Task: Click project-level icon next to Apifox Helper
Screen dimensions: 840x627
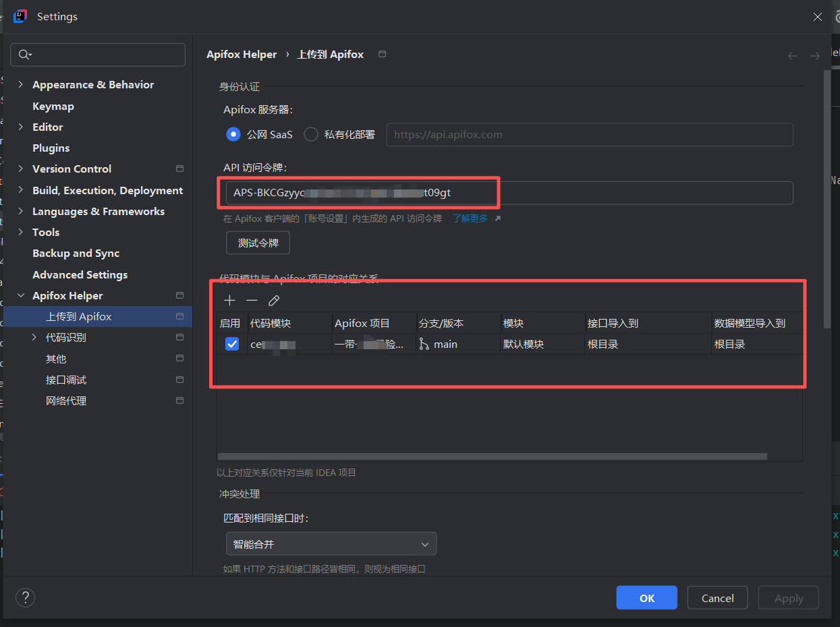Action: click(179, 295)
